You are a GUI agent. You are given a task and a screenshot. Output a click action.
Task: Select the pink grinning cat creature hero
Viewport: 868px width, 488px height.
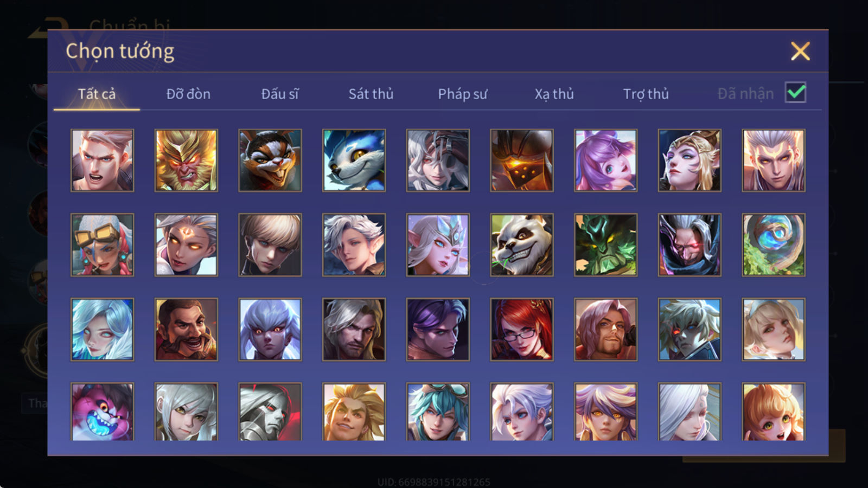click(102, 412)
